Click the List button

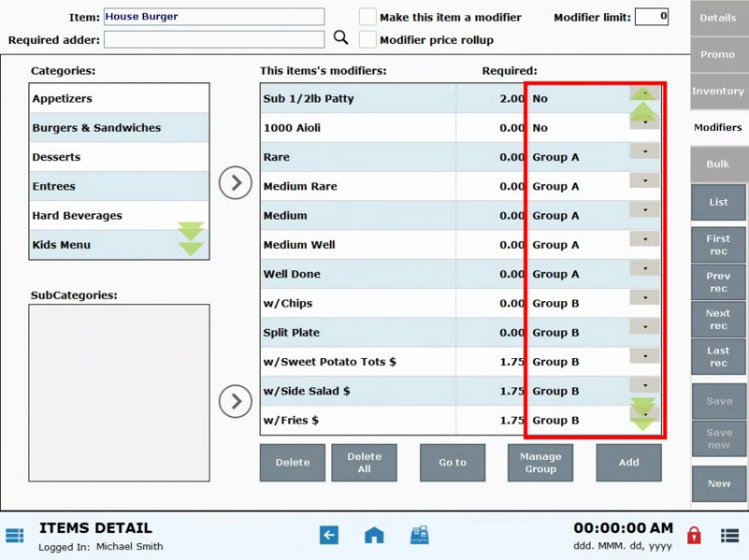[x=718, y=203]
